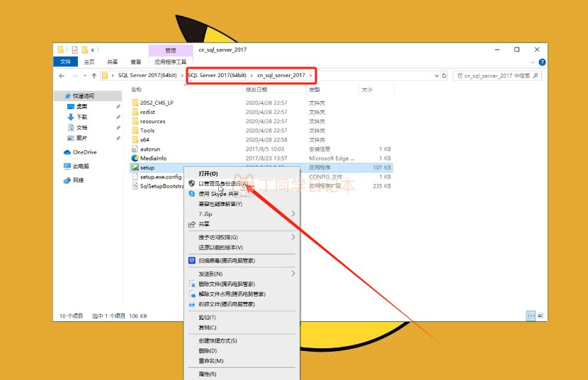Click the Back navigation arrow

coord(62,76)
